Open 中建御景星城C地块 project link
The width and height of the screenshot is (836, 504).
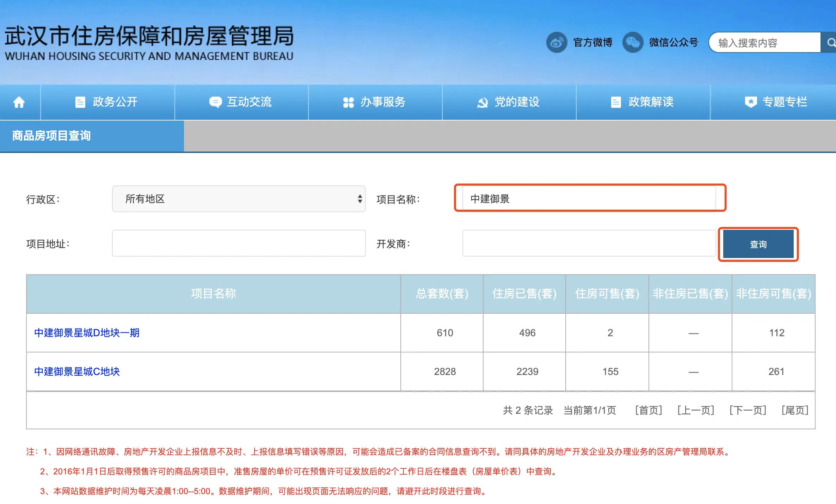[77, 371]
